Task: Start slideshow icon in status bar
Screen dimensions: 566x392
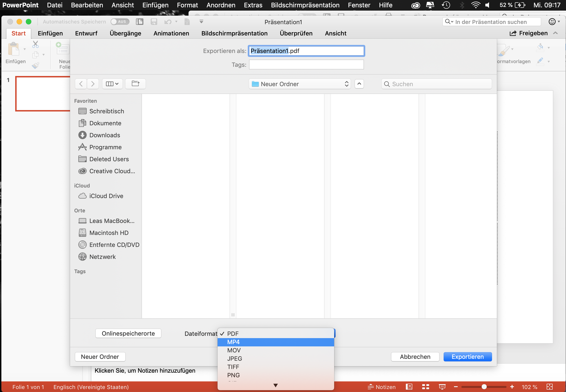Action: [442, 387]
